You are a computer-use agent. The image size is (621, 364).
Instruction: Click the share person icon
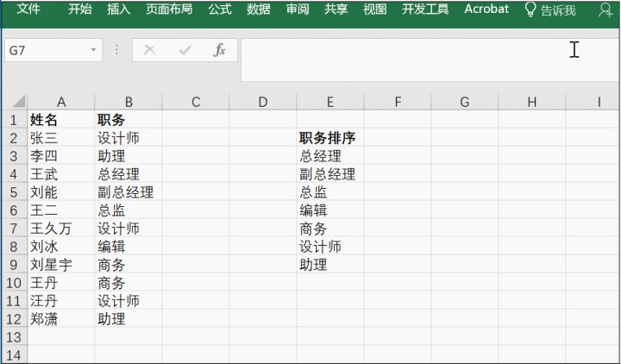pyautogui.click(x=605, y=9)
